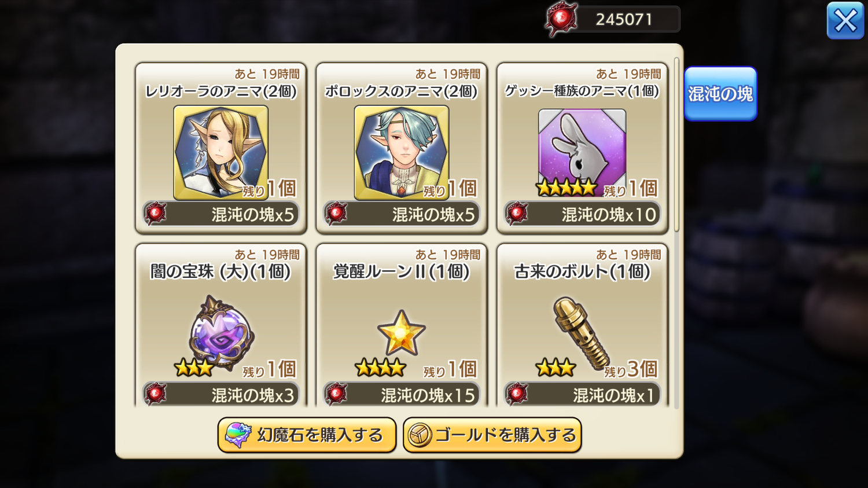Open ゴールドを購入する purchase screen
This screenshot has width=868, height=488.
pos(492,435)
